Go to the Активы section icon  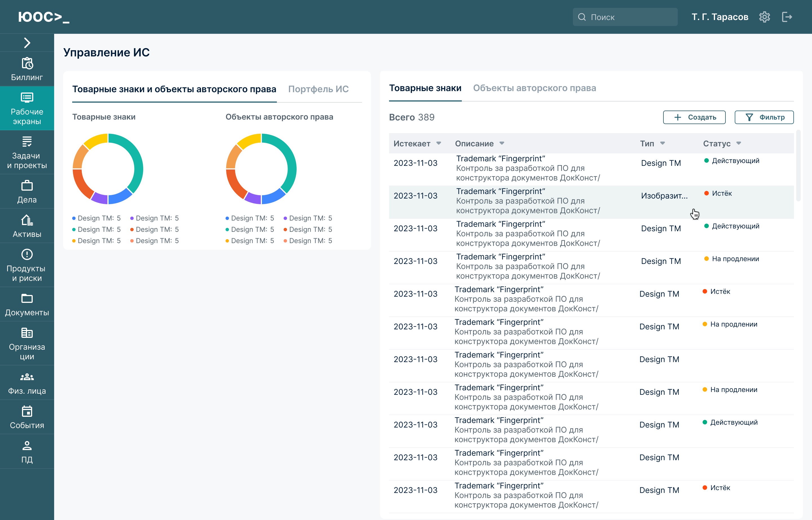pyautogui.click(x=27, y=220)
